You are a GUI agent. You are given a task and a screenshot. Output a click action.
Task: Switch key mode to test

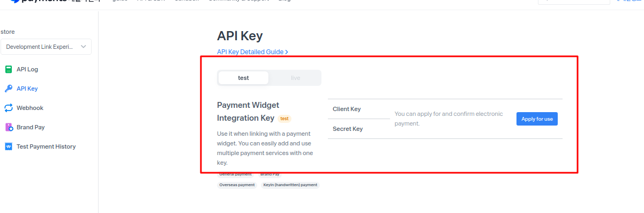pos(243,78)
